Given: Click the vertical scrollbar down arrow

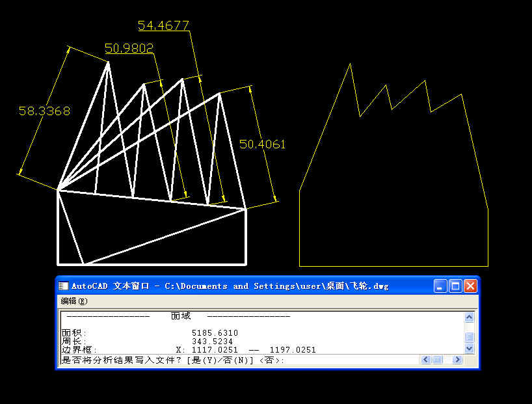Looking at the screenshot, I should [x=469, y=348].
